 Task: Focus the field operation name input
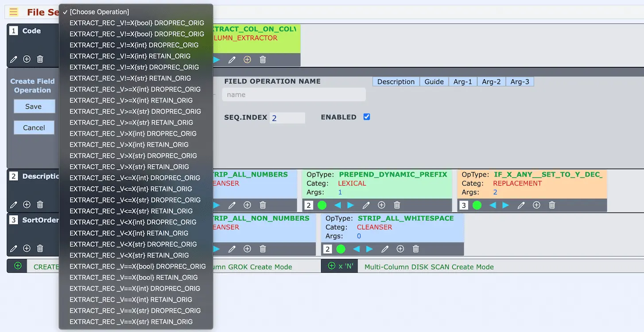click(294, 94)
